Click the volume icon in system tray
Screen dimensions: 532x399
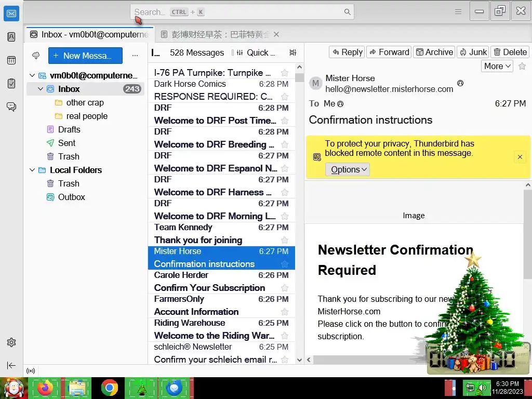[x=482, y=388]
